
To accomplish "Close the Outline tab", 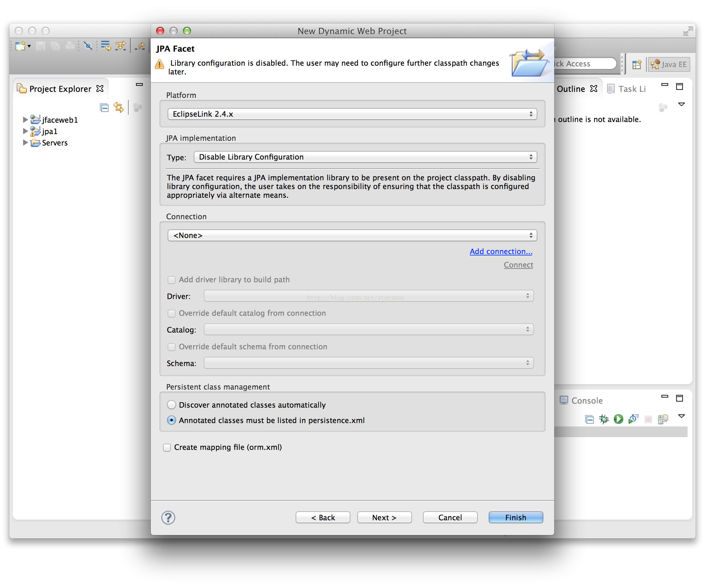I will [x=594, y=89].
